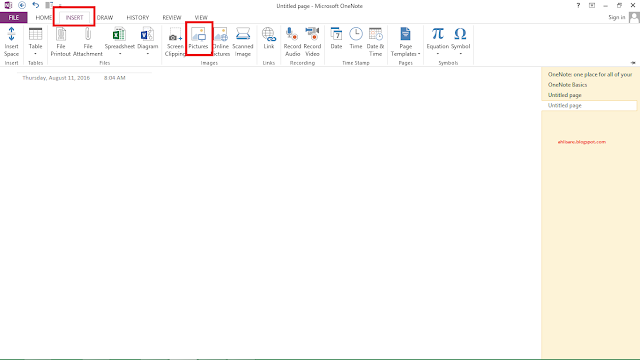The image size is (640, 360).
Task: Toggle Full Page View button
Action: pos(592,6)
